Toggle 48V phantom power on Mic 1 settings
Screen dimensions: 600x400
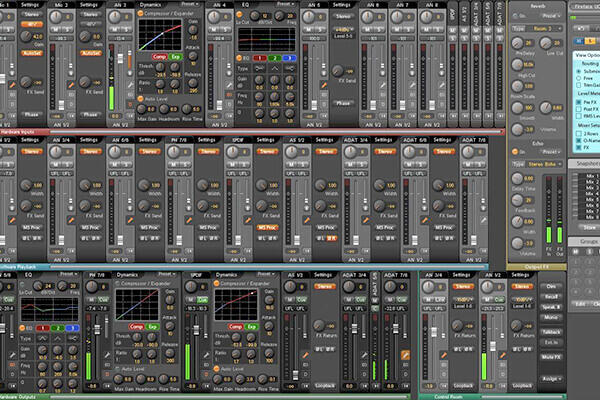(x=32, y=24)
